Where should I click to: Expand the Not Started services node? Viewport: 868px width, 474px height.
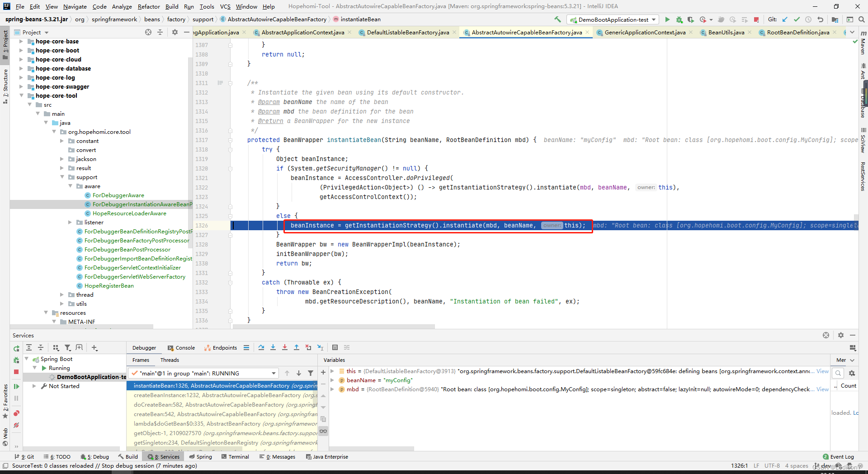tap(34, 386)
